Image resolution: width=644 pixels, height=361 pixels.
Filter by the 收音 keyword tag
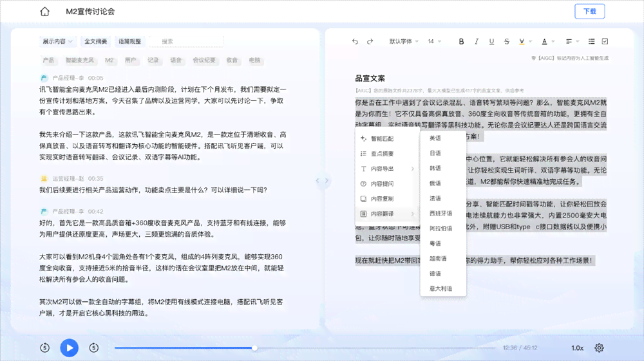click(x=232, y=60)
